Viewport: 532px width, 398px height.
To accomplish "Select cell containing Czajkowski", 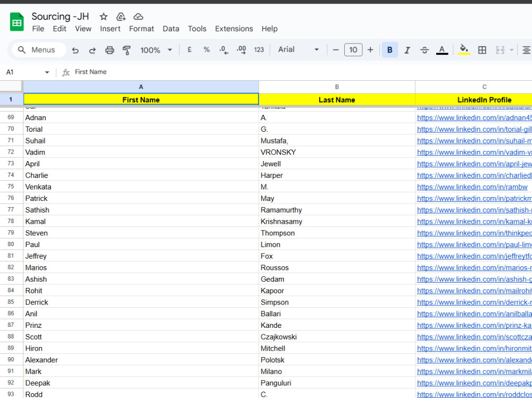I will click(337, 337).
